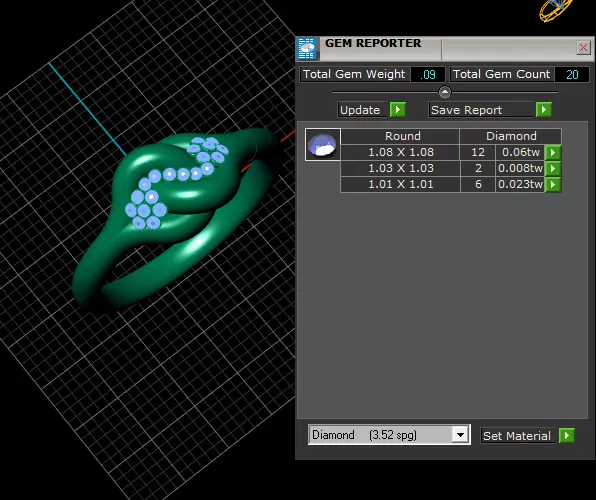Image resolution: width=596 pixels, height=500 pixels.
Task: Click the quantity 12 cell
Action: click(478, 152)
